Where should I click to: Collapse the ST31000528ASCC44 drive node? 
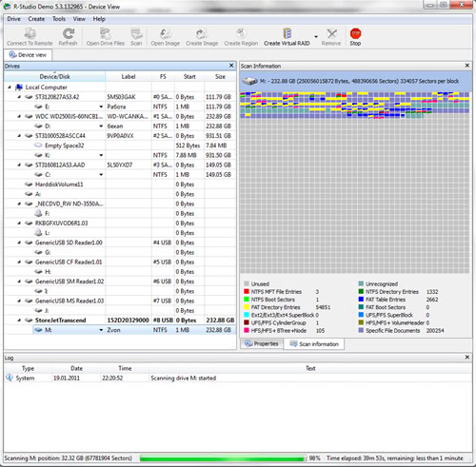click(x=19, y=136)
